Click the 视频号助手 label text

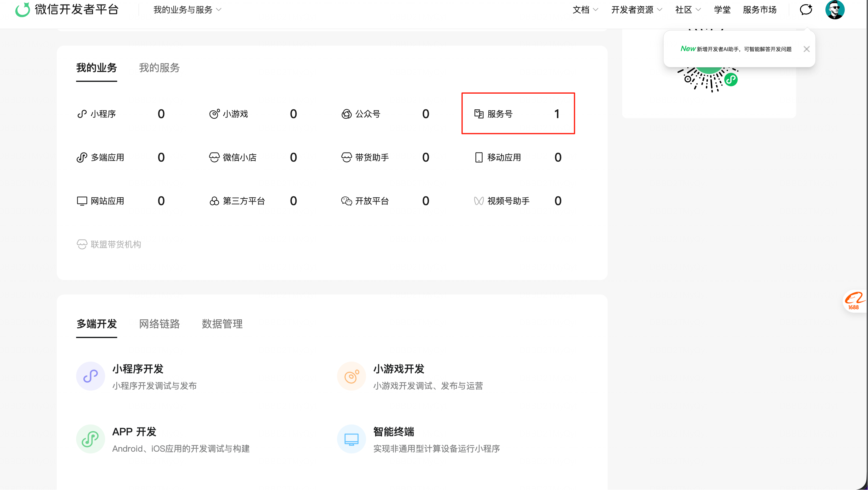[x=508, y=201]
